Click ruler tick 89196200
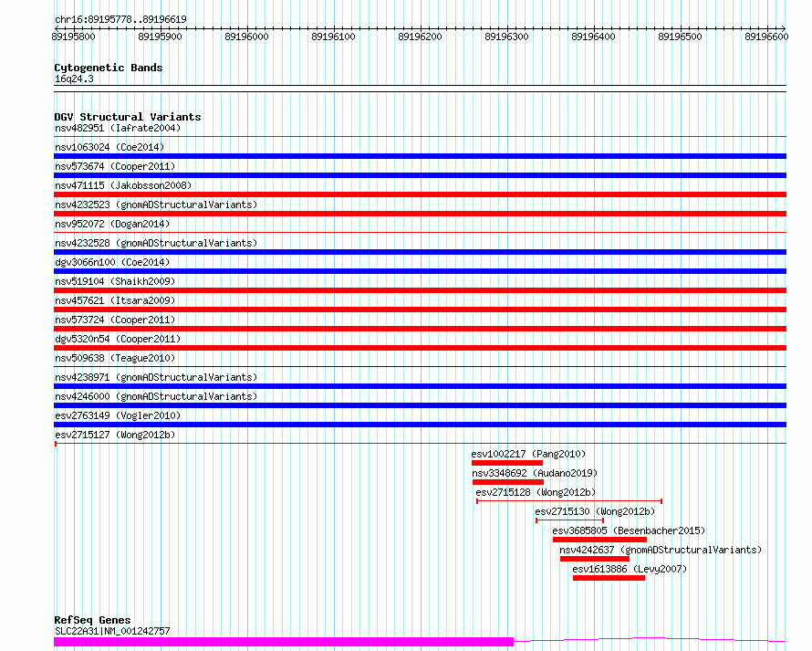This screenshot has height=651, width=812. tap(420, 37)
